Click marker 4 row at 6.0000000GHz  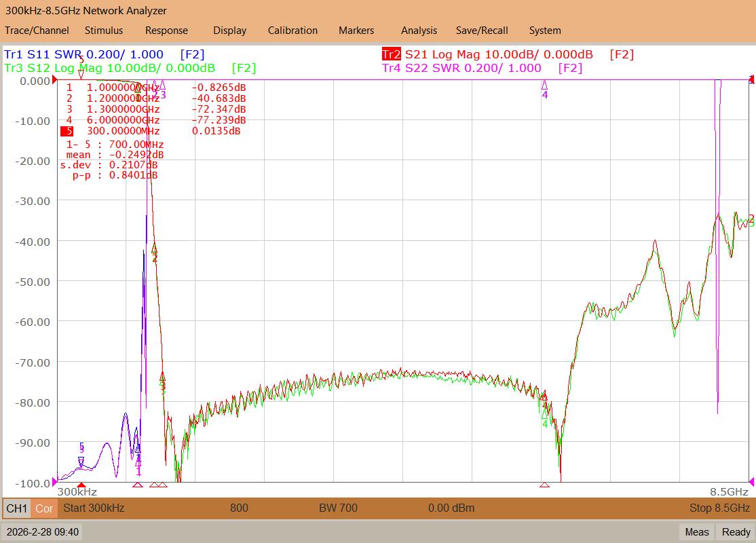(x=155, y=120)
